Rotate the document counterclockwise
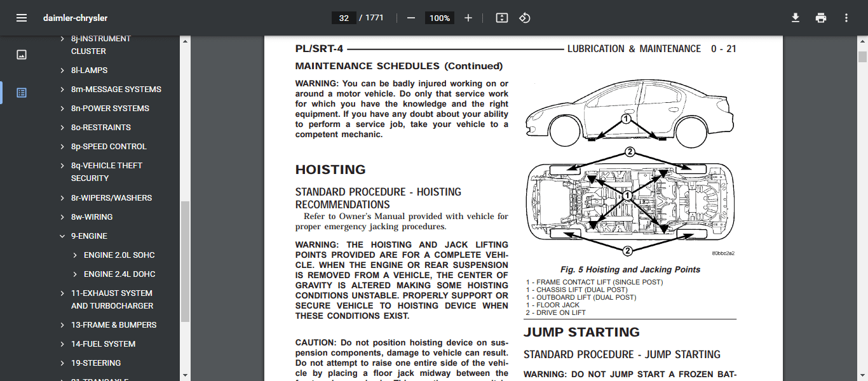Viewport: 868px width, 381px height. pos(525,18)
